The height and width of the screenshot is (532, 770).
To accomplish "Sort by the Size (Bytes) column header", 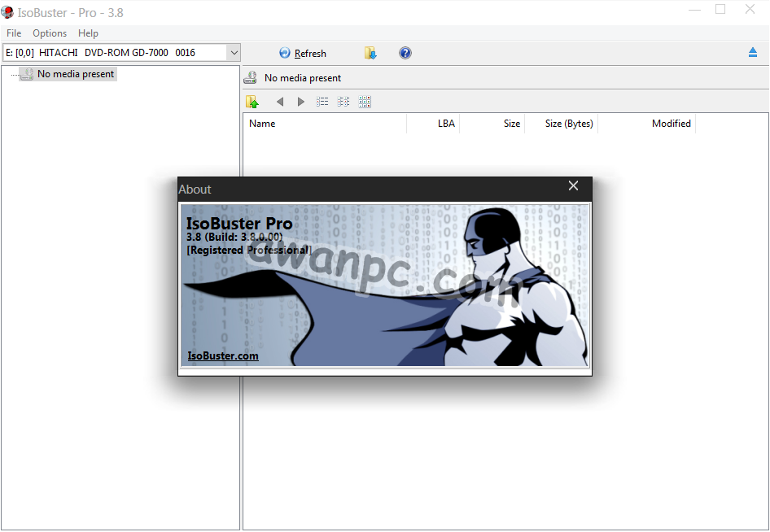I will tap(562, 124).
